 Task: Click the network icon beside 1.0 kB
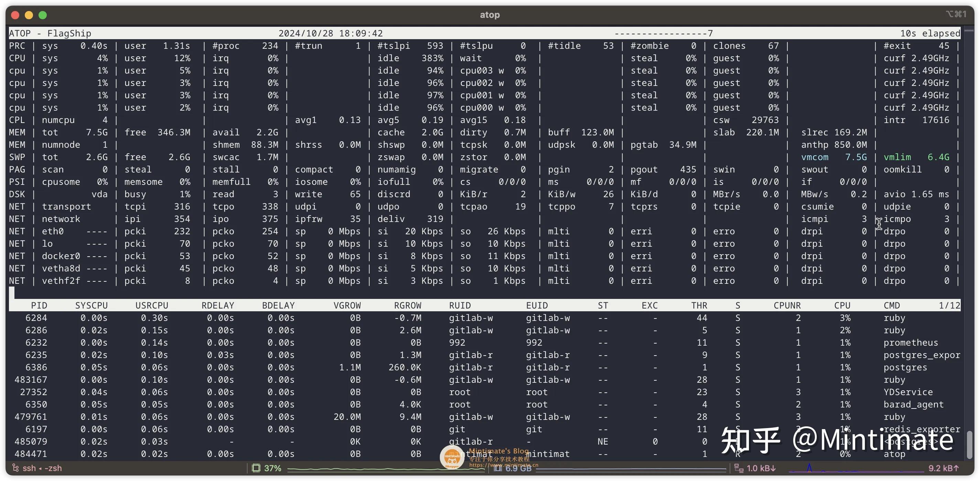(x=738, y=468)
